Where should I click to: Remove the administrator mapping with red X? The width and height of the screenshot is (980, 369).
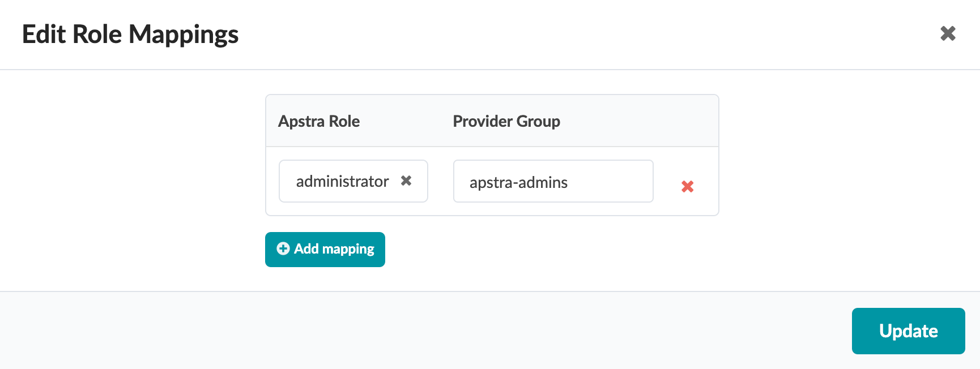687,186
